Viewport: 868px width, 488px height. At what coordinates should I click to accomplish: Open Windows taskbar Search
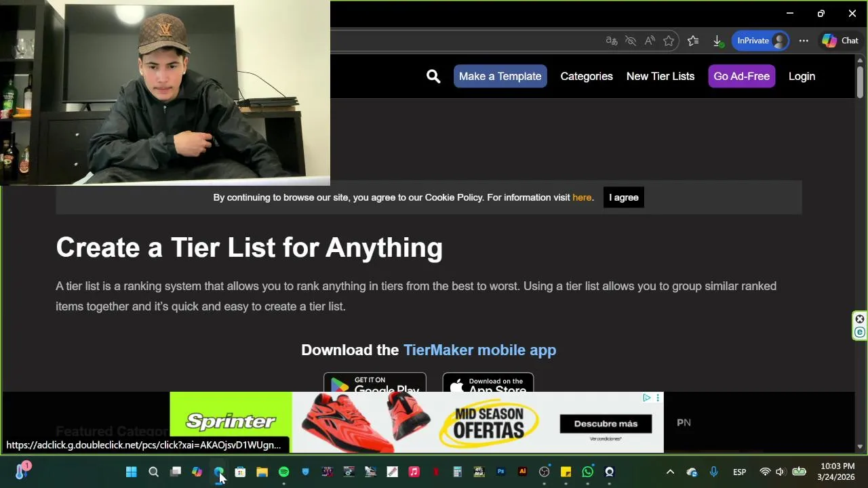(x=153, y=472)
